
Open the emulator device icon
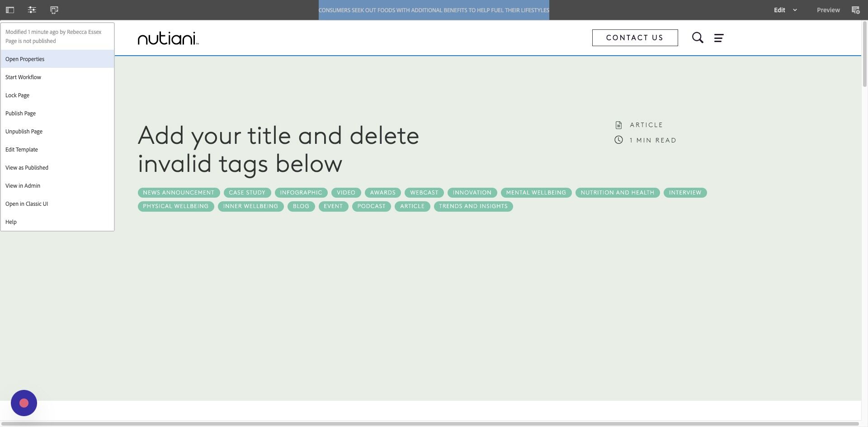tap(54, 10)
